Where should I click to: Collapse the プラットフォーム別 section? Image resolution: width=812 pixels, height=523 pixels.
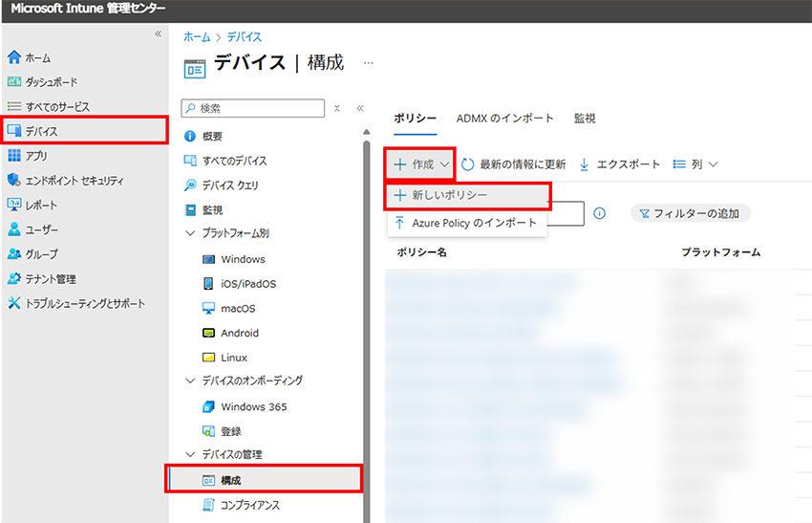click(x=190, y=233)
